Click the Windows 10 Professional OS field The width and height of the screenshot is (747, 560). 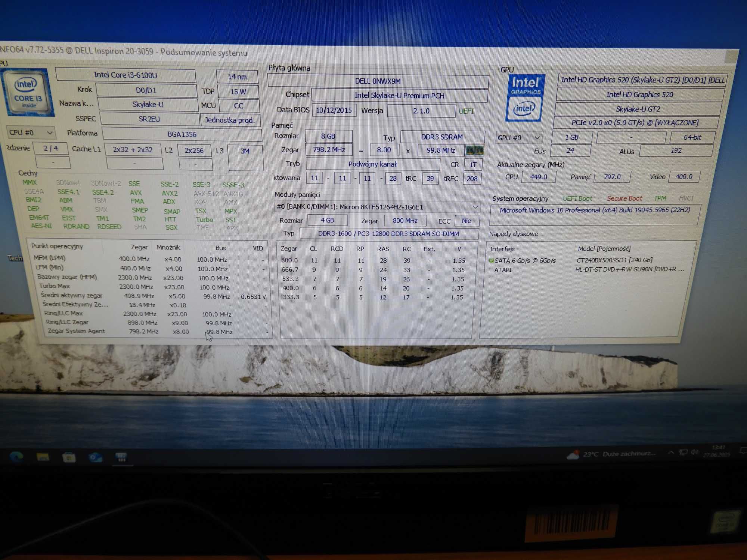coord(595,214)
